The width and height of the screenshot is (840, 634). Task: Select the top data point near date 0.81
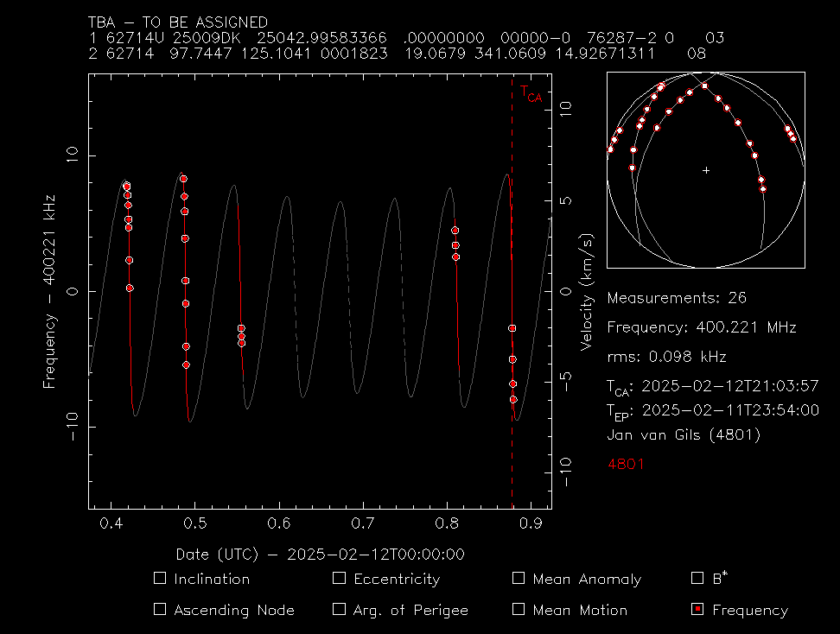click(455, 231)
